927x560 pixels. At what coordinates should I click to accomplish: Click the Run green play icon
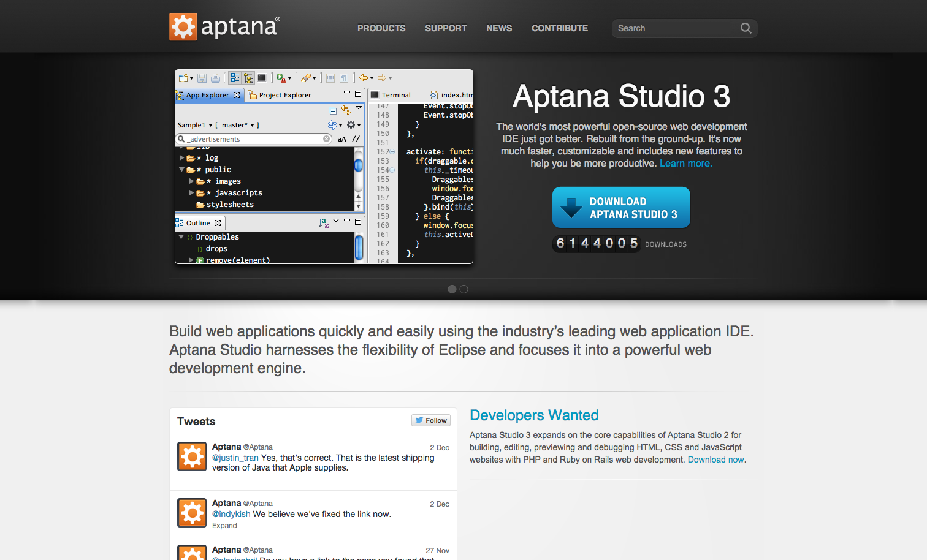(281, 78)
